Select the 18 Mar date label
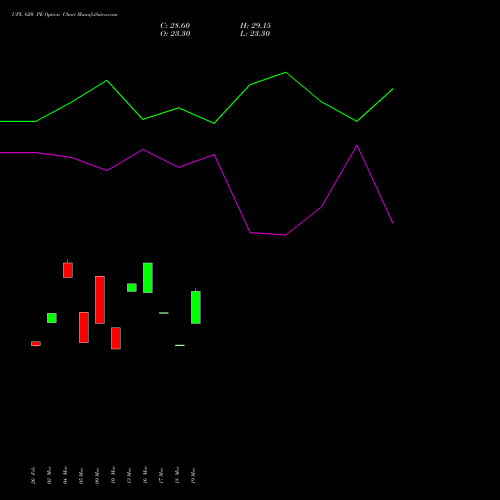Image resolution: width=500 pixels, height=500 pixels. click(x=177, y=475)
